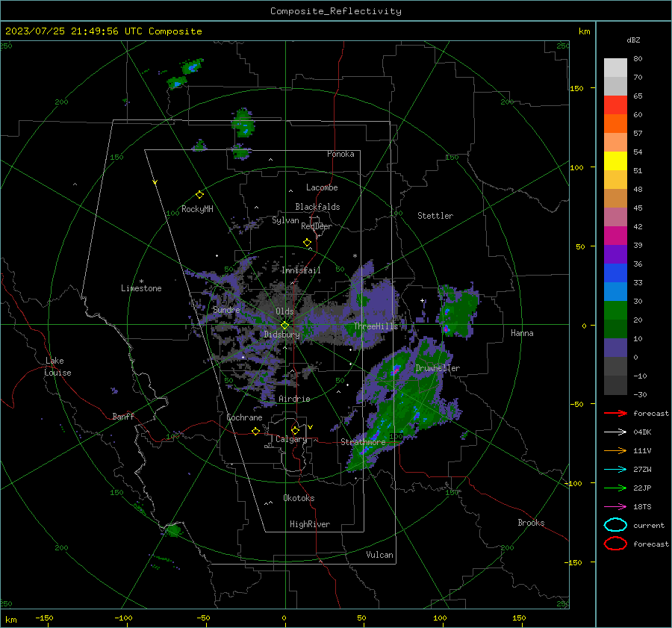Image resolution: width=672 pixels, height=628 pixels.
Task: Click the 33 dBZ blue legend swatch
Action: (615, 273)
